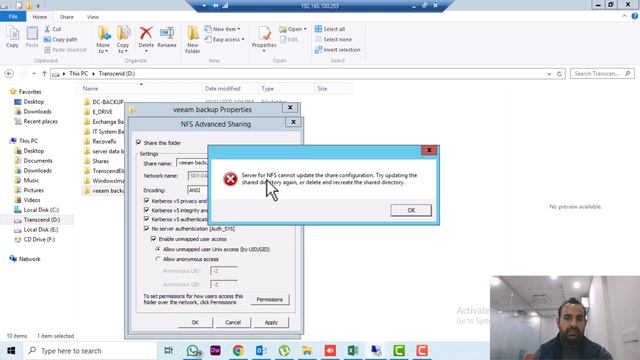The width and height of the screenshot is (640, 360).
Task: Toggle Kerberos v5 privacy checkbox
Action: [x=147, y=201]
